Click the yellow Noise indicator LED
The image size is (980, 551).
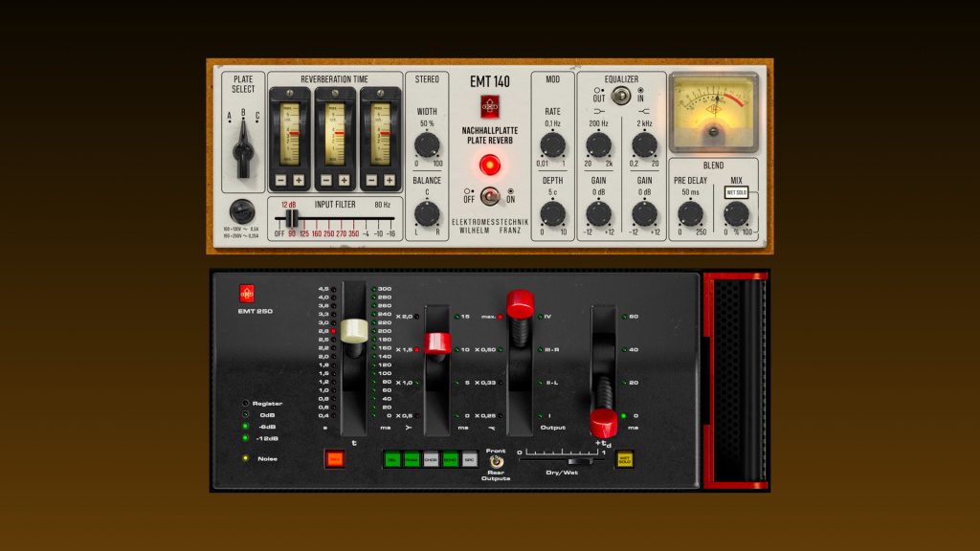[x=246, y=458]
